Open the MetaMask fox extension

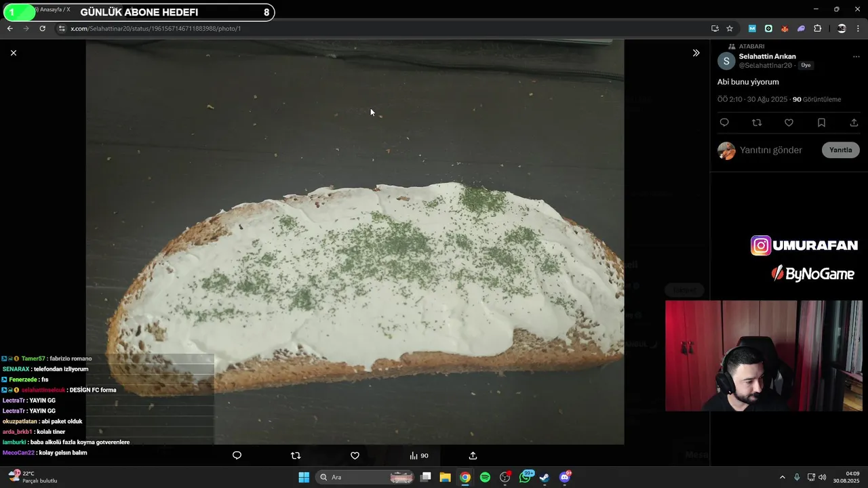pyautogui.click(x=785, y=28)
